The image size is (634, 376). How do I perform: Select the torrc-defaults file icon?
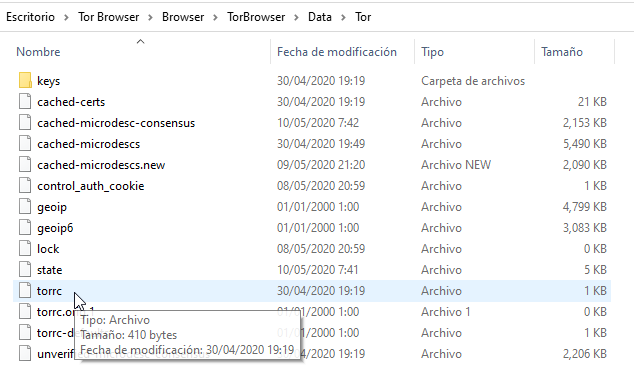click(25, 333)
